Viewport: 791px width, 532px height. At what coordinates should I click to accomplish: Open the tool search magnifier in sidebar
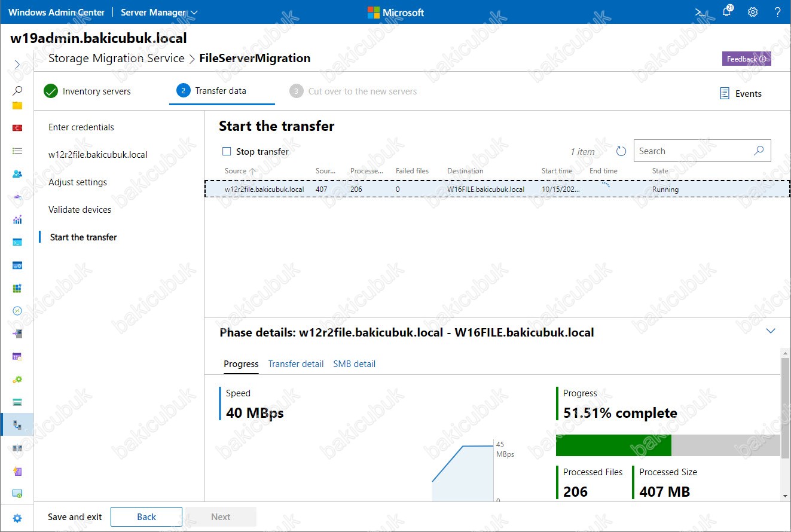click(17, 90)
